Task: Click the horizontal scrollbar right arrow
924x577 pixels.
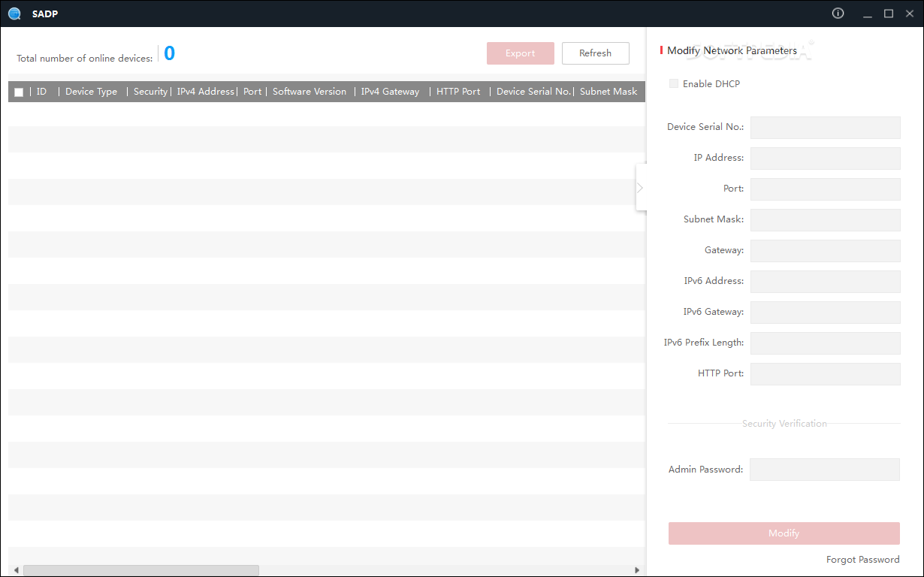Action: point(637,570)
